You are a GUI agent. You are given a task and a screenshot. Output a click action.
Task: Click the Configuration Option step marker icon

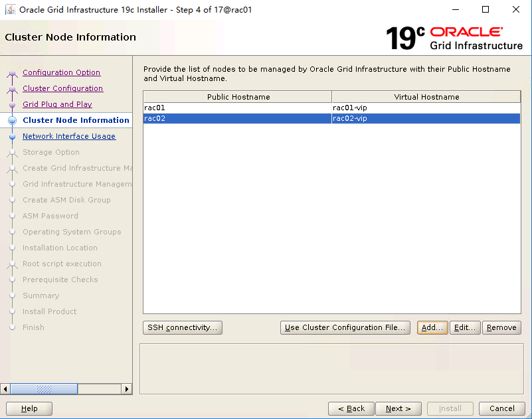[13, 72]
